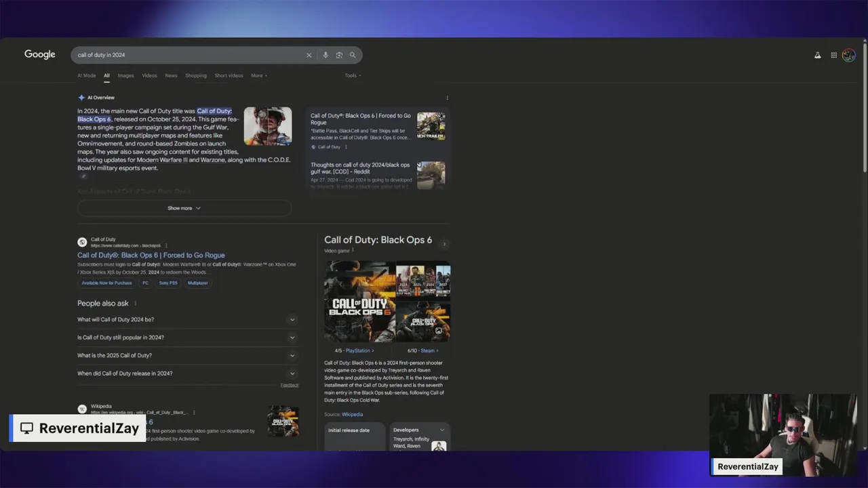Switch to News tab
Viewport: 868px width, 488px height.
point(171,75)
